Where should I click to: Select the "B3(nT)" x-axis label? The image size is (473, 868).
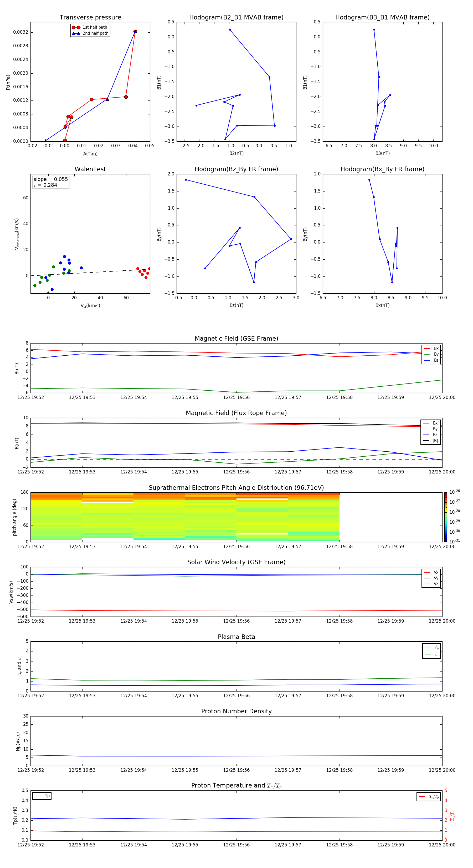click(382, 153)
